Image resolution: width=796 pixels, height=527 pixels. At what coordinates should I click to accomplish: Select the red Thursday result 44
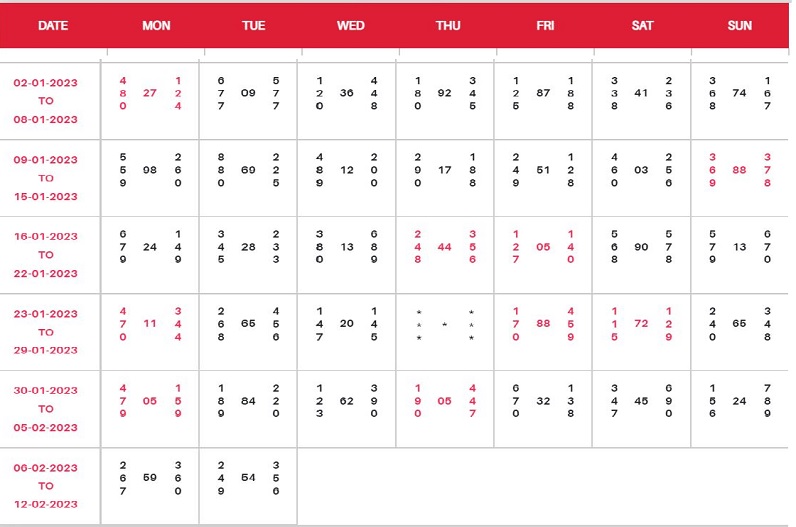[x=444, y=247]
